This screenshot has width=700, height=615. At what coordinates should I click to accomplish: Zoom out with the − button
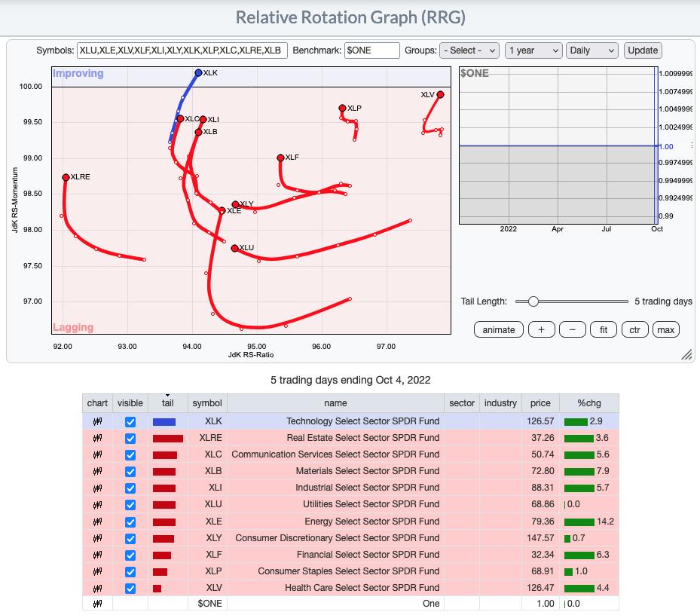573,329
